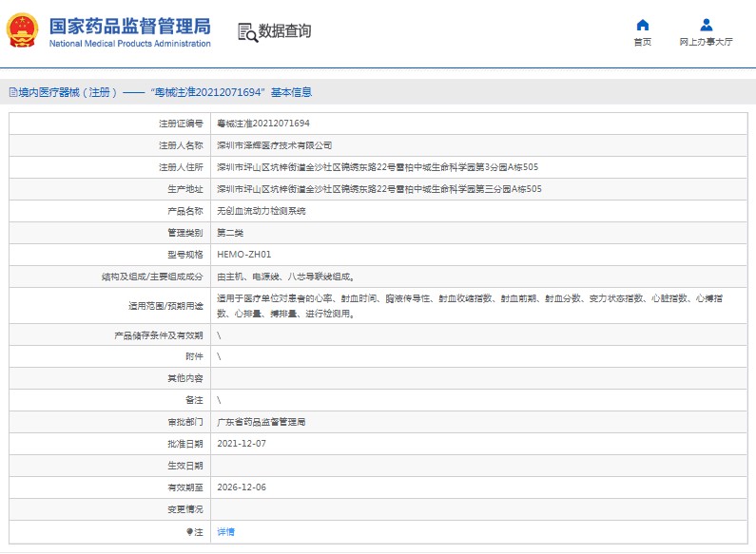The height and width of the screenshot is (554, 756).
Task: Click the 国家药品监督管理局 title
Action: (x=130, y=27)
